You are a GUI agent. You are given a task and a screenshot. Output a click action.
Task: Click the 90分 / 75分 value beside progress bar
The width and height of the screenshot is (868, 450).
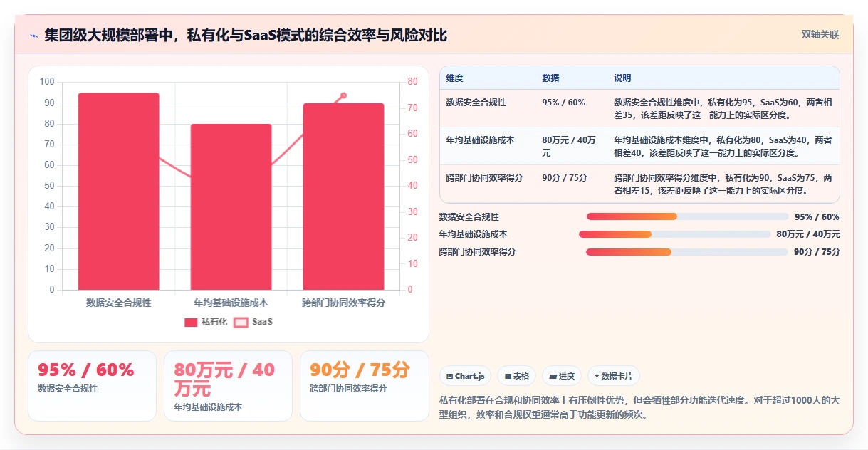point(817,252)
